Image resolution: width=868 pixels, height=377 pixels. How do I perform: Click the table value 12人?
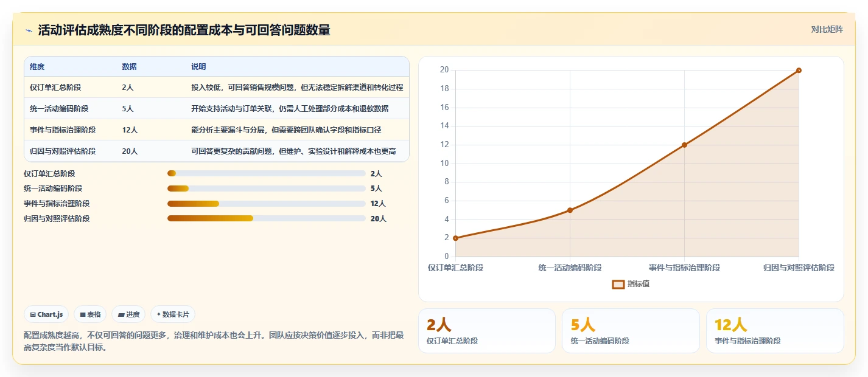point(130,130)
